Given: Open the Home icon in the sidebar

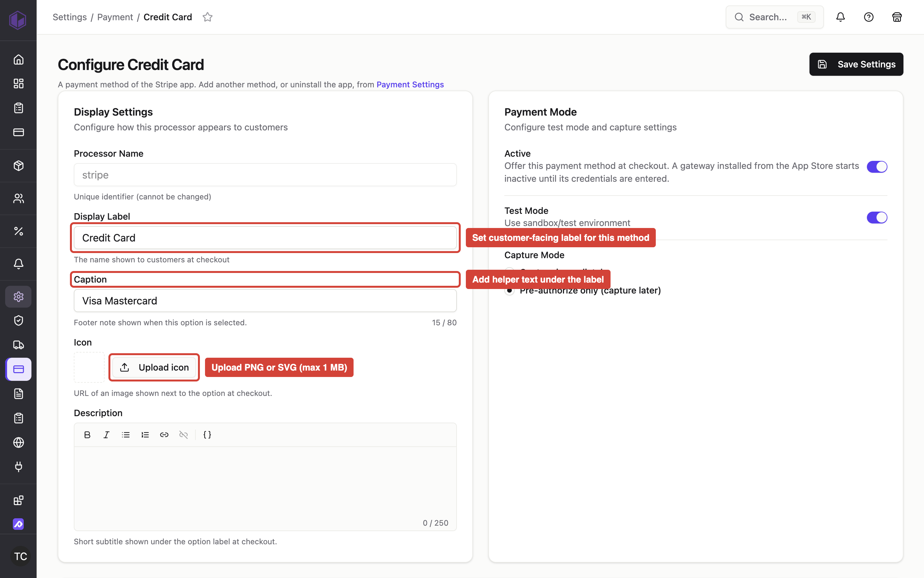Looking at the screenshot, I should pyautogui.click(x=18, y=60).
